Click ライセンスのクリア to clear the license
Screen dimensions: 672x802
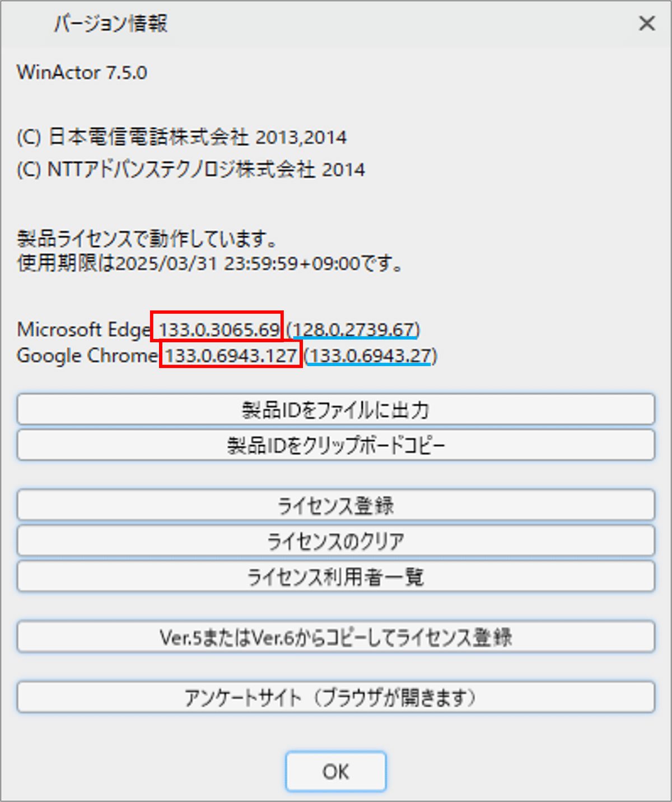coord(335,540)
